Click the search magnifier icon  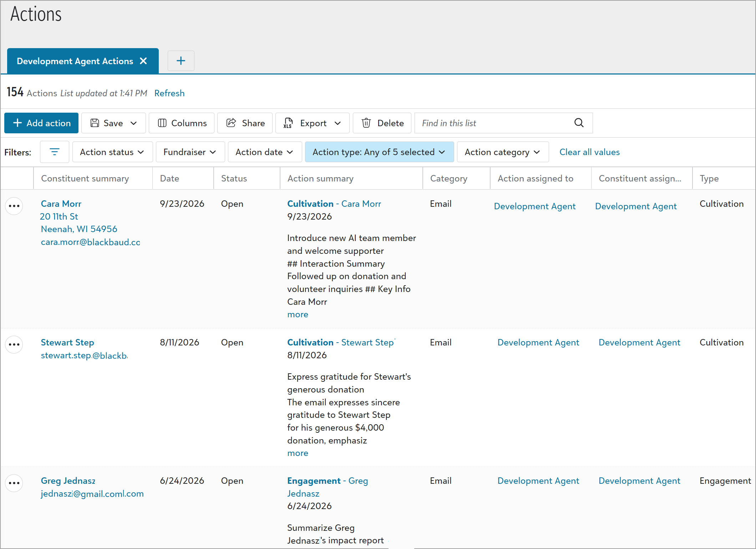click(x=579, y=123)
